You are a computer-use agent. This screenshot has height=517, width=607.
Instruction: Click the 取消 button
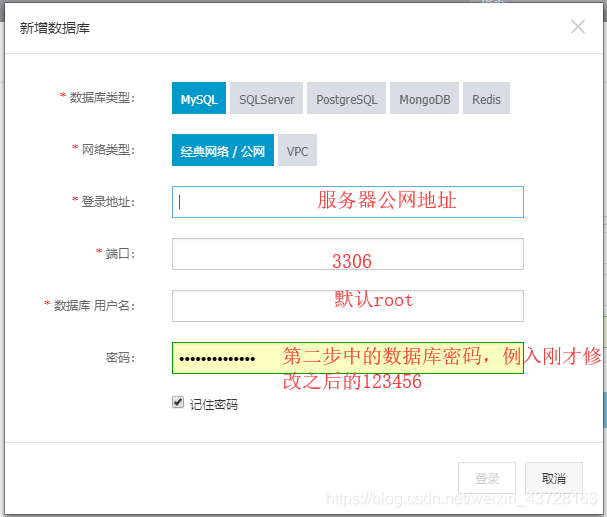[554, 478]
